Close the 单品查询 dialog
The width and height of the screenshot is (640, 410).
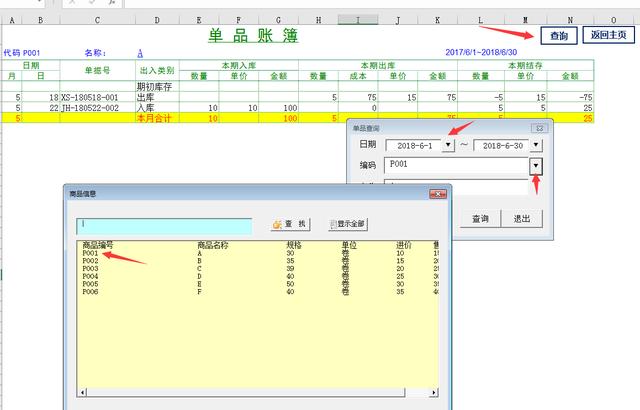(x=539, y=128)
